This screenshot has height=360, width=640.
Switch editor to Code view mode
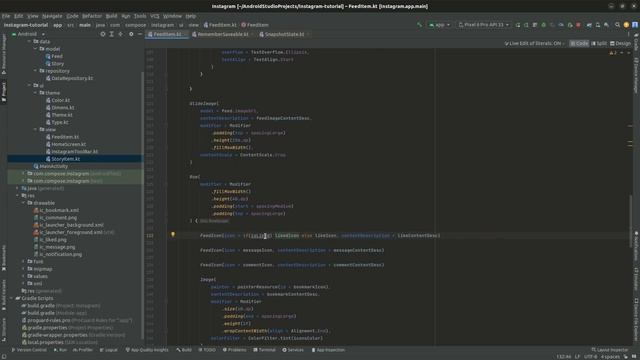point(579,43)
